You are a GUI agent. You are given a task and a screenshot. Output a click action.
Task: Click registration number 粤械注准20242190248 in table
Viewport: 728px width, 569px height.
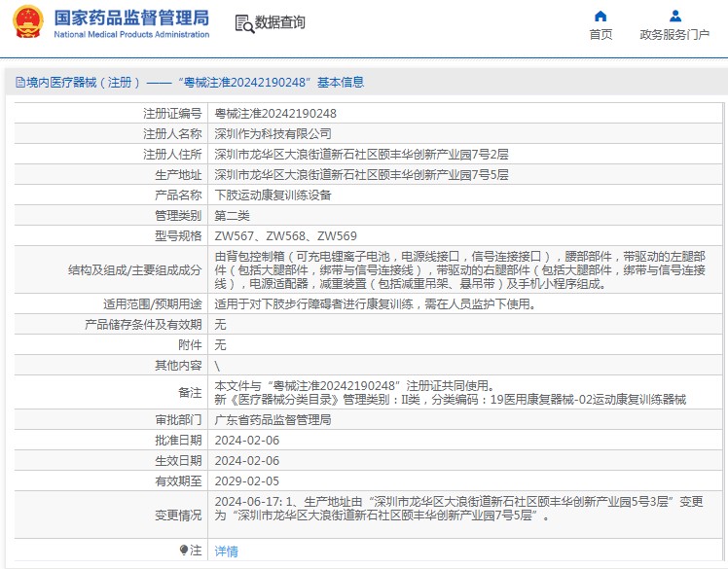(x=275, y=113)
